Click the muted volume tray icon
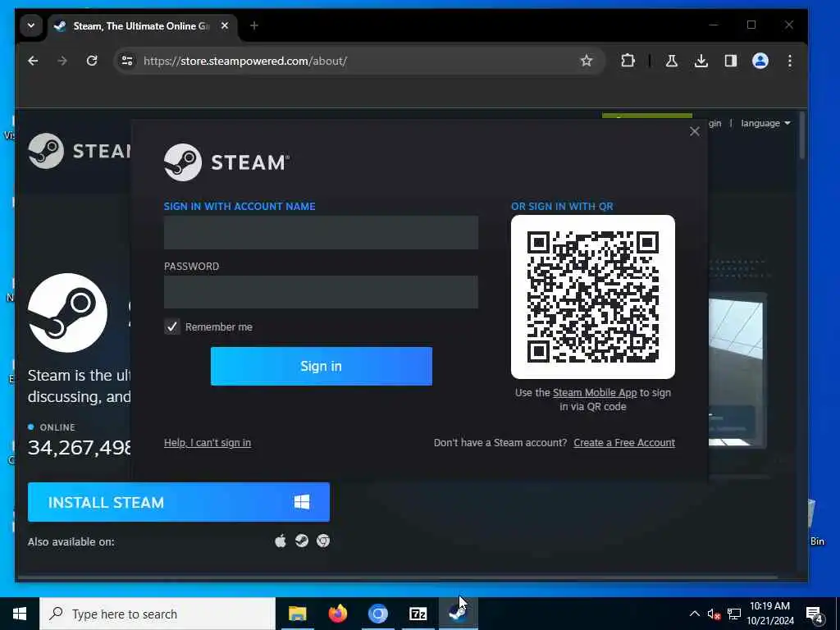The height and width of the screenshot is (630, 840). [x=714, y=614]
